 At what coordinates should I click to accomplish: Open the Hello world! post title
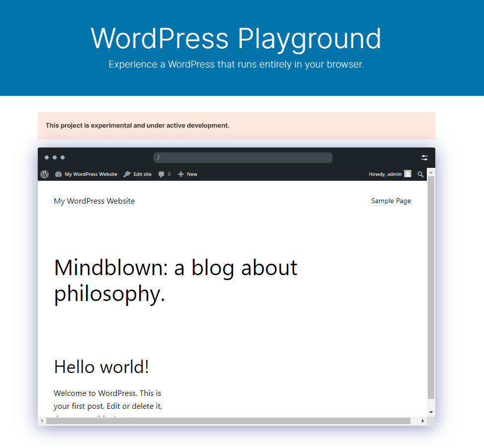point(101,367)
